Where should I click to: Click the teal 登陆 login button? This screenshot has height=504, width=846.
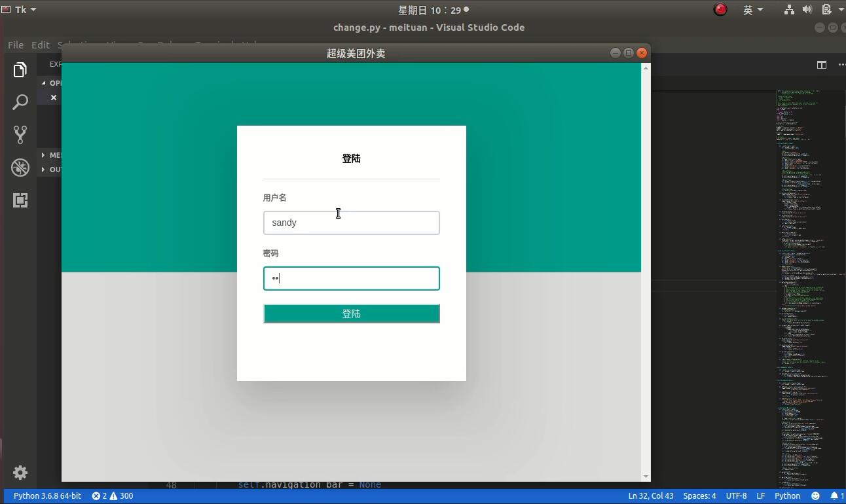pyautogui.click(x=352, y=314)
